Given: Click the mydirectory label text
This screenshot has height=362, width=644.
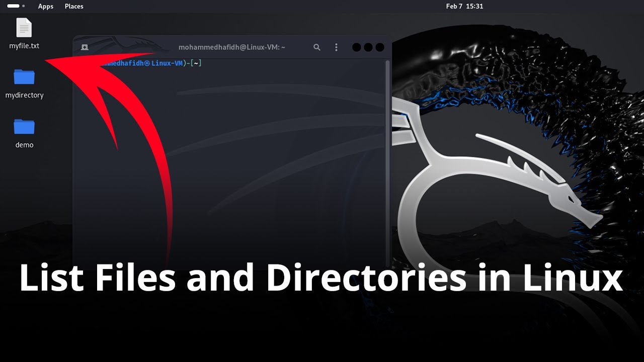Looking at the screenshot, I should pyautogui.click(x=24, y=95).
